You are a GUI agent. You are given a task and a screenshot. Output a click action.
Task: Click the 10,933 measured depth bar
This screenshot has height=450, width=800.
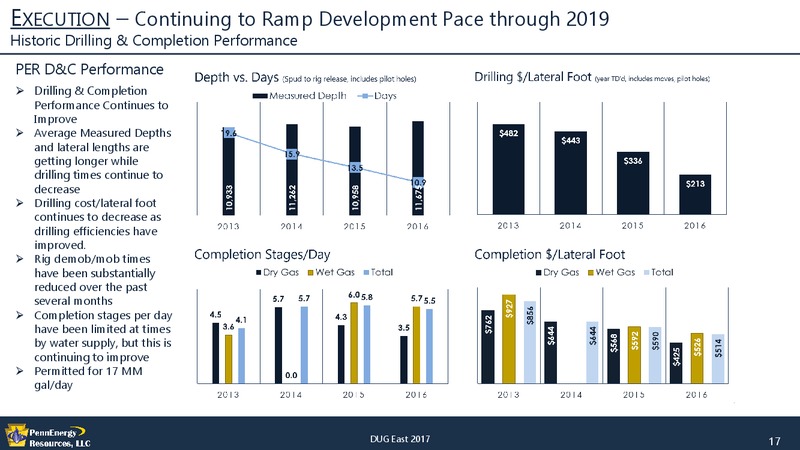pyautogui.click(x=229, y=171)
